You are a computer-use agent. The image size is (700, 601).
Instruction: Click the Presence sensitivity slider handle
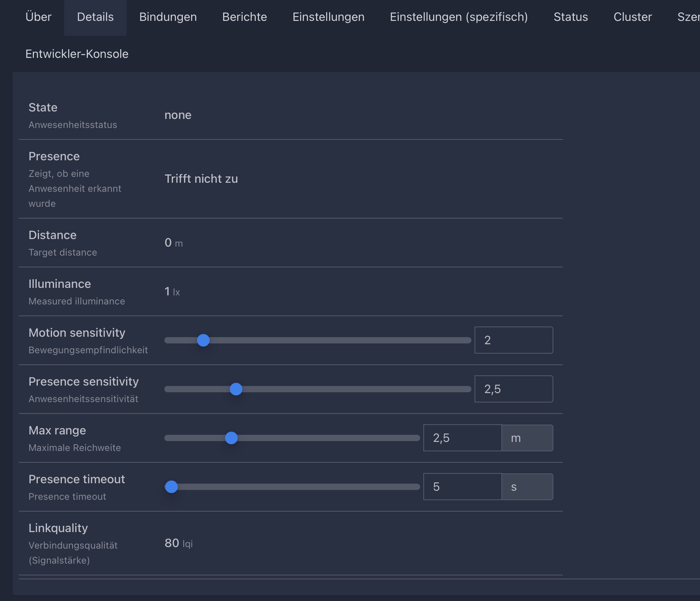click(x=236, y=389)
